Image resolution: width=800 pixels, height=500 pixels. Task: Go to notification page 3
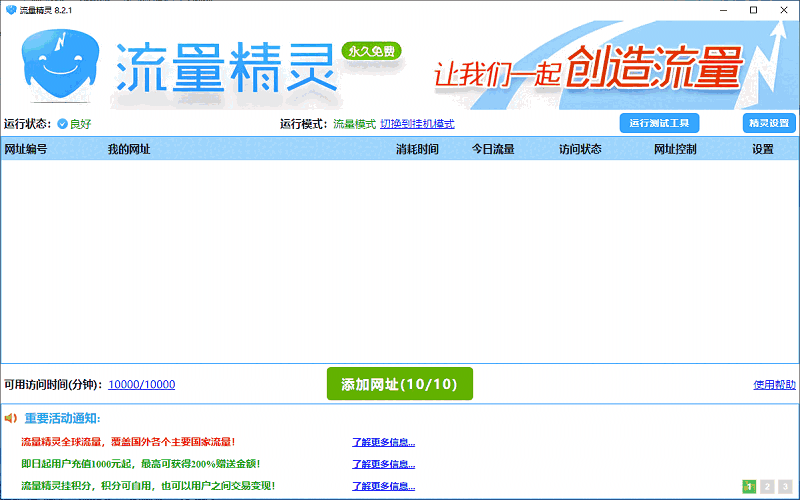pyautogui.click(x=785, y=486)
